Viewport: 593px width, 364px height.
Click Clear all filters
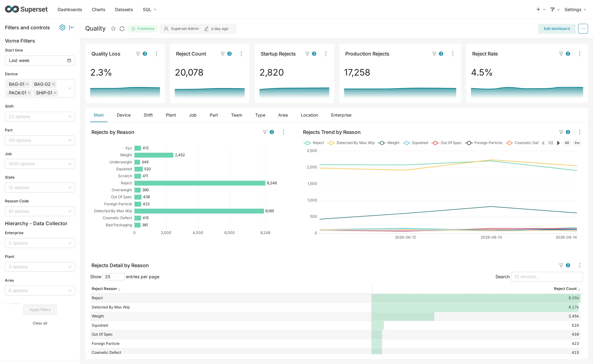click(x=40, y=323)
